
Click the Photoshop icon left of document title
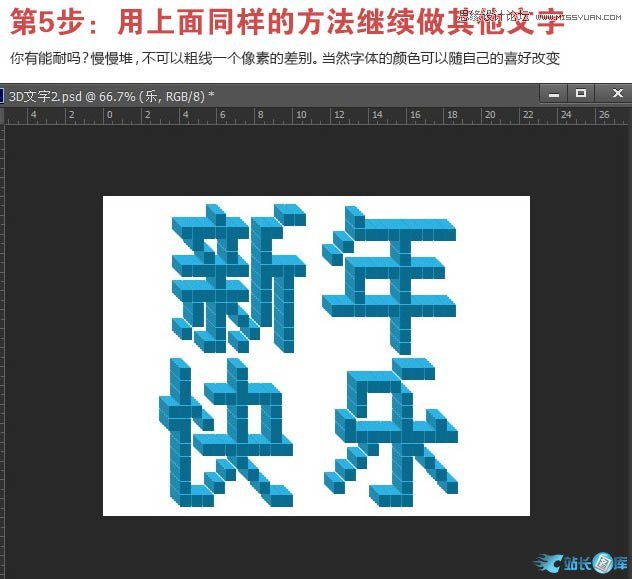point(2,96)
